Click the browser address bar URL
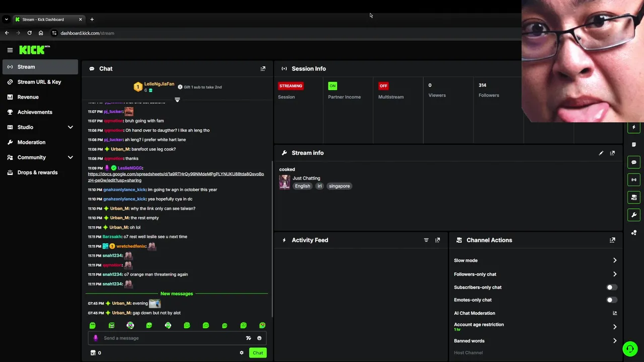This screenshot has width=644, height=362. [87, 33]
